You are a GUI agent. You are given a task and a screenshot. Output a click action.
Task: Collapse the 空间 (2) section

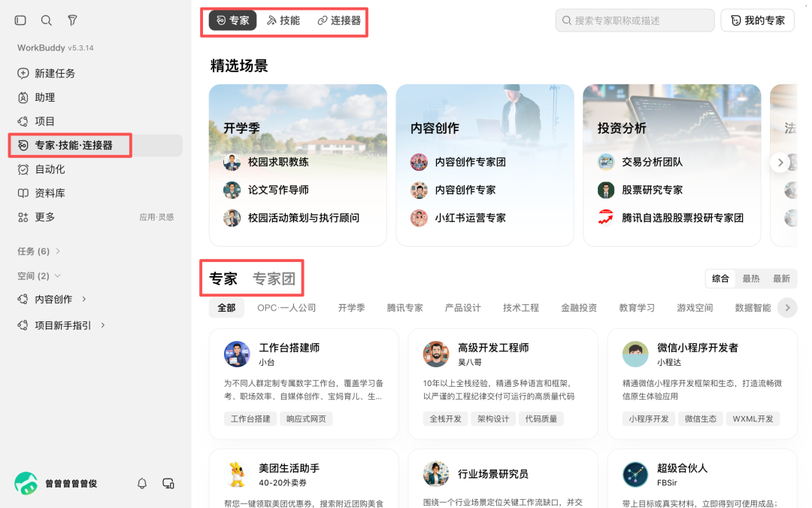pyautogui.click(x=39, y=275)
